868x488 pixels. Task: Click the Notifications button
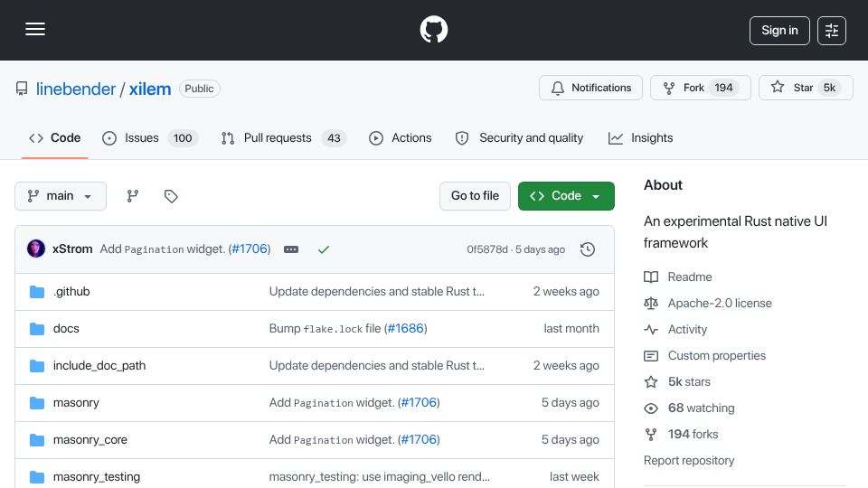pos(590,88)
